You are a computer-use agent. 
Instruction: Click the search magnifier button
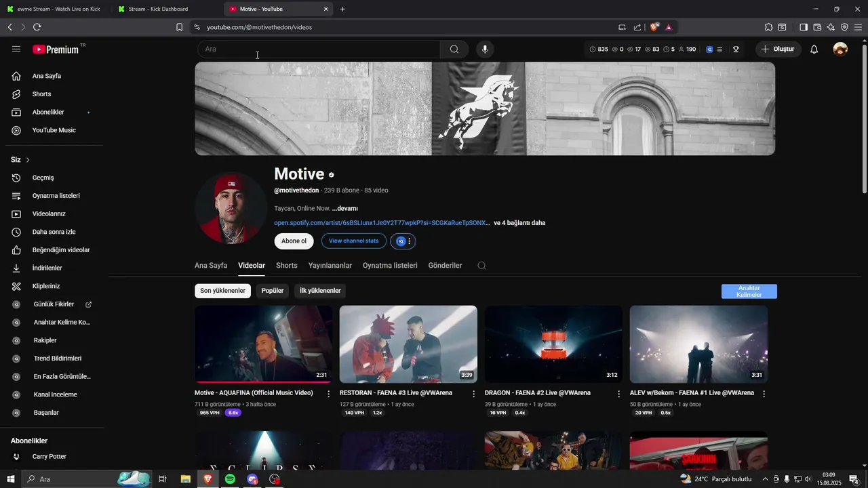click(x=454, y=49)
